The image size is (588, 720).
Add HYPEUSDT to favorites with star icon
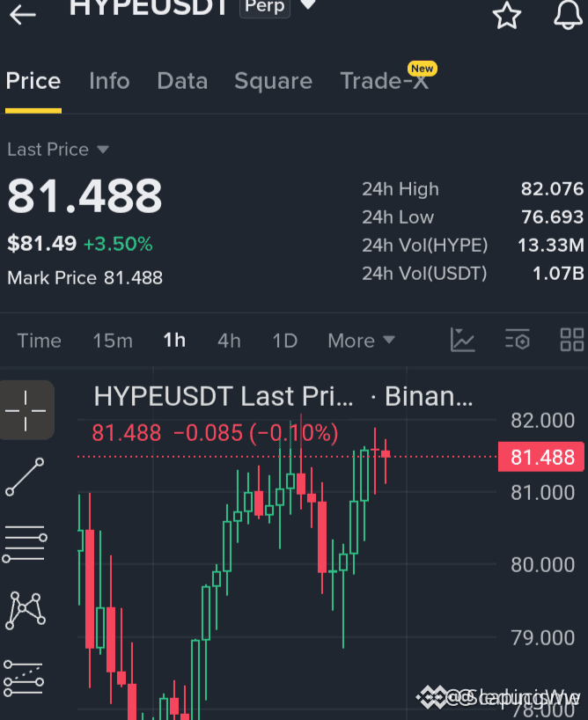point(507,15)
